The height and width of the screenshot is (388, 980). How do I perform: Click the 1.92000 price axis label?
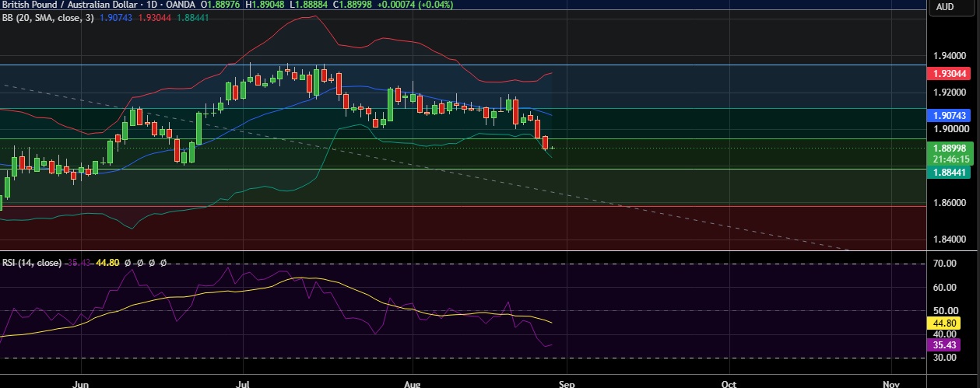pyautogui.click(x=948, y=93)
